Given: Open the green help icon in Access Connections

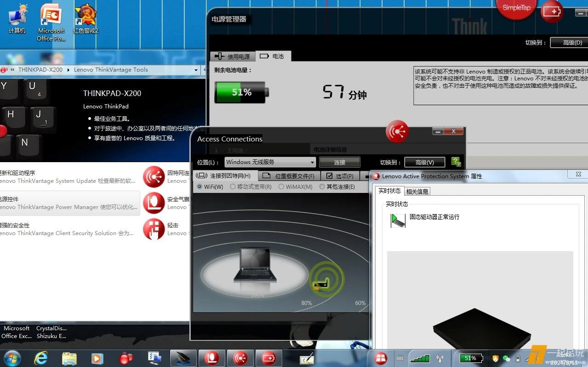Looking at the screenshot, I should [x=456, y=162].
